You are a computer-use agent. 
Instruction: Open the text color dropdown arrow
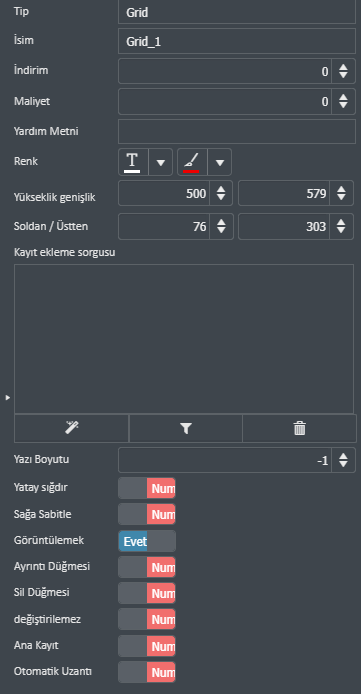point(161,162)
